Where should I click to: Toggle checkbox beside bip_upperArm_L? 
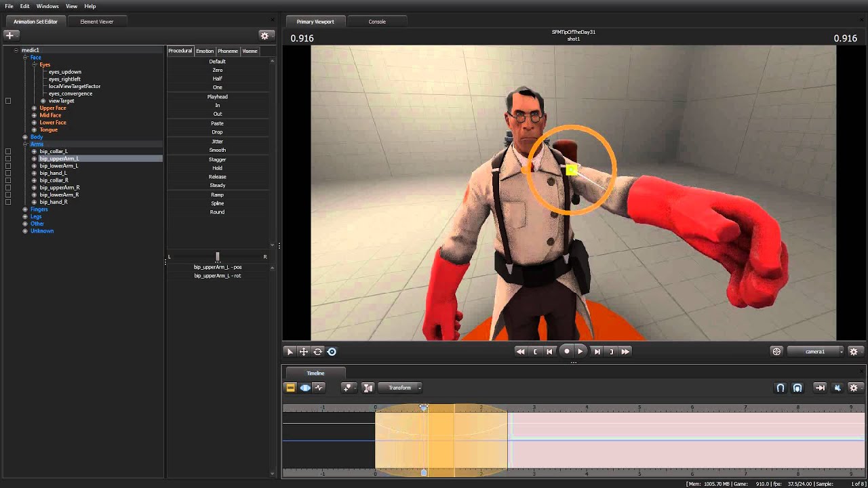(8, 159)
